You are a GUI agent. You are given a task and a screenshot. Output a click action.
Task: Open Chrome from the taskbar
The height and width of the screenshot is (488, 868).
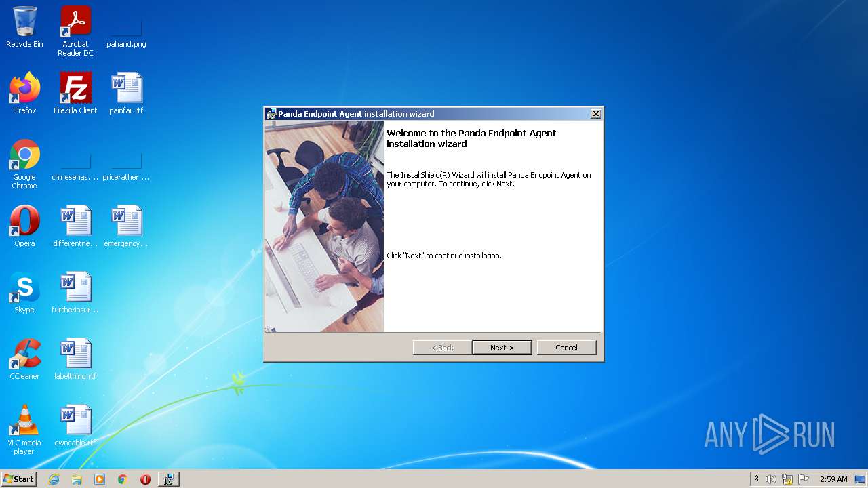(x=123, y=479)
